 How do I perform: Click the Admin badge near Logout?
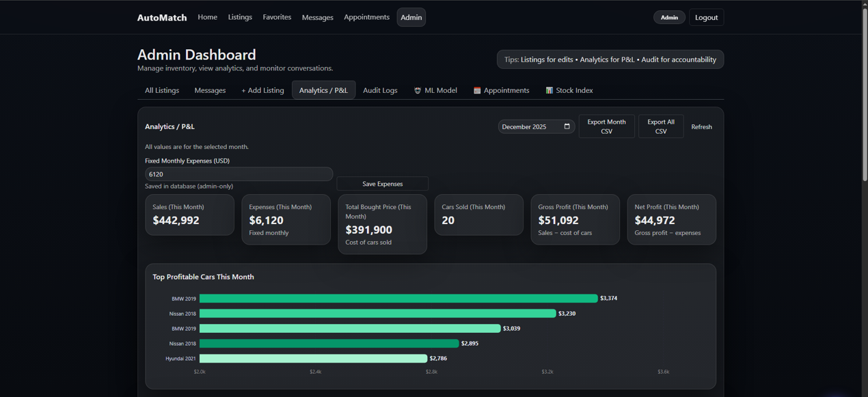(669, 17)
